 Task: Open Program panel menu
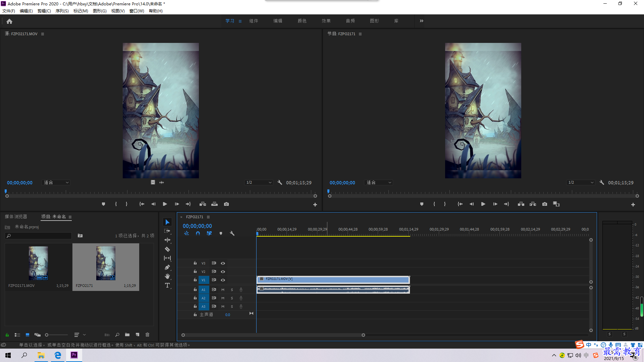coord(360,34)
